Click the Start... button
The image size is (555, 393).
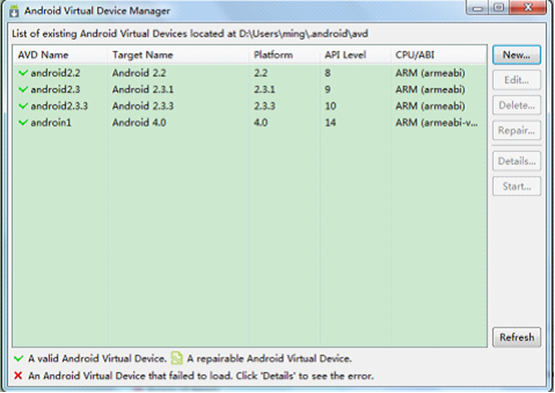[x=516, y=186]
